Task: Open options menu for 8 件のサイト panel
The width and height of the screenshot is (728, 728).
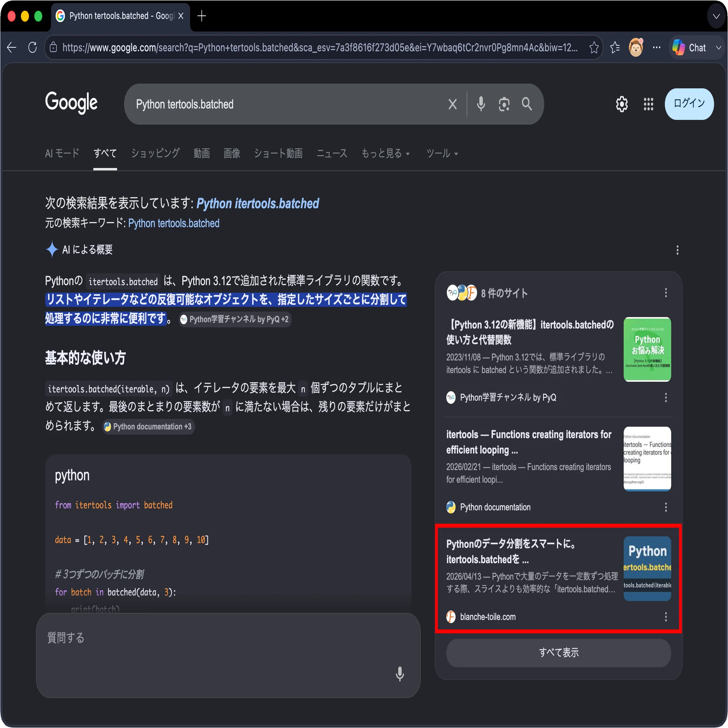Action: pyautogui.click(x=666, y=293)
